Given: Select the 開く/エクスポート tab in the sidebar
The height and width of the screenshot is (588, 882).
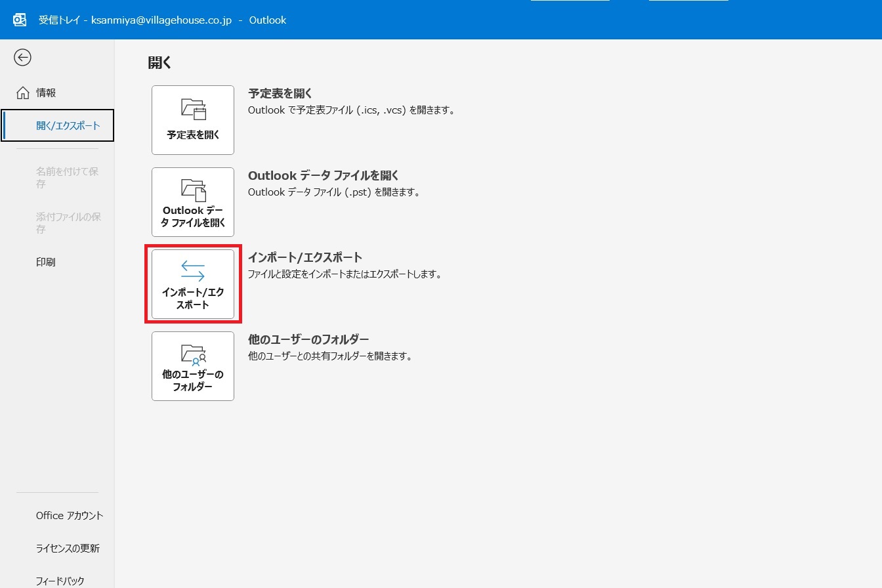Looking at the screenshot, I should (68, 125).
